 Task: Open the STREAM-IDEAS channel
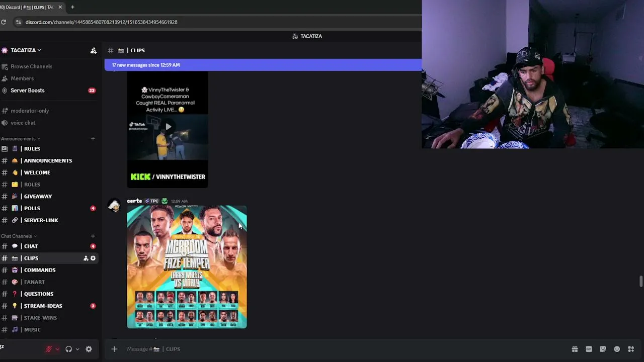[x=43, y=306]
